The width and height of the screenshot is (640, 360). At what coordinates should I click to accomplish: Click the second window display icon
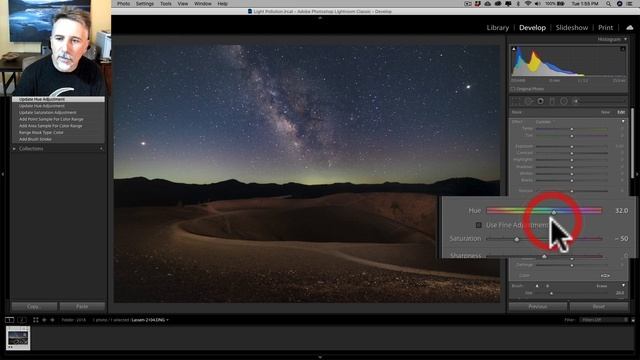coord(22,320)
